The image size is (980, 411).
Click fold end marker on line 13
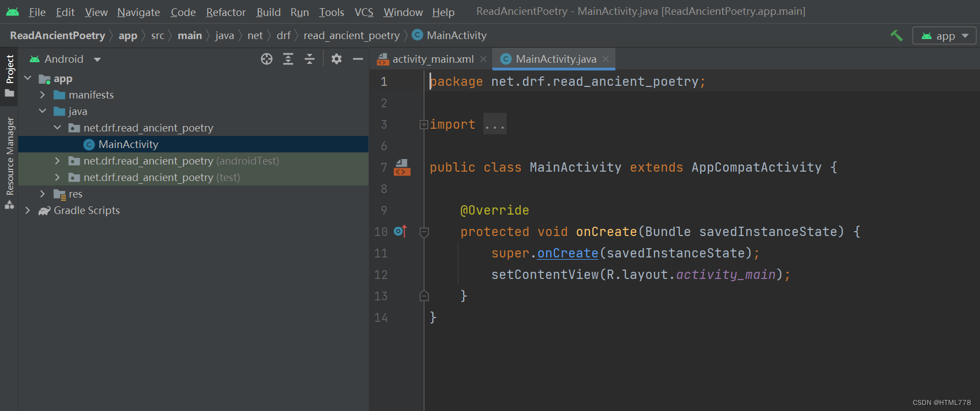[424, 296]
